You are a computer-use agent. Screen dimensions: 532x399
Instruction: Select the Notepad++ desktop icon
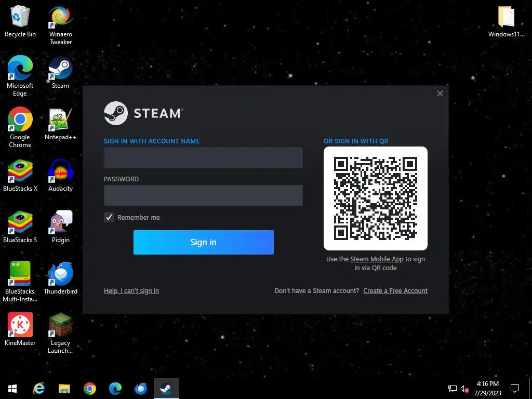60,124
